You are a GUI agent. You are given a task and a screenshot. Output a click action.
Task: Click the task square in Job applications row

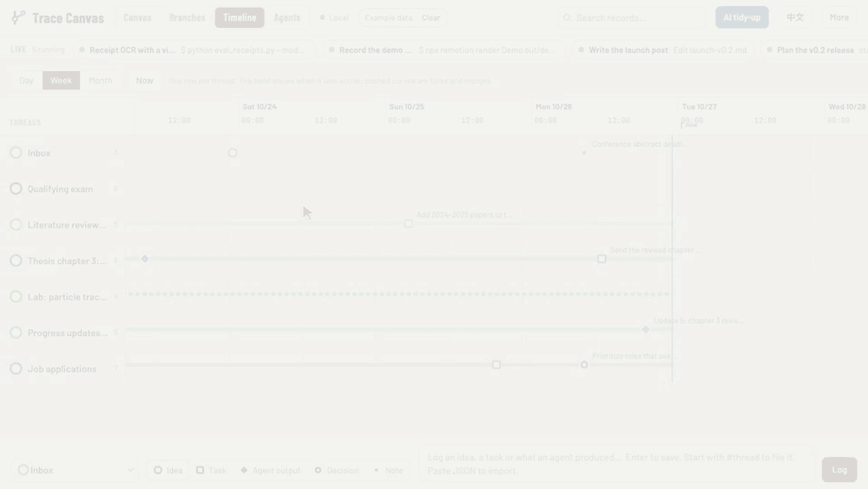click(x=496, y=365)
